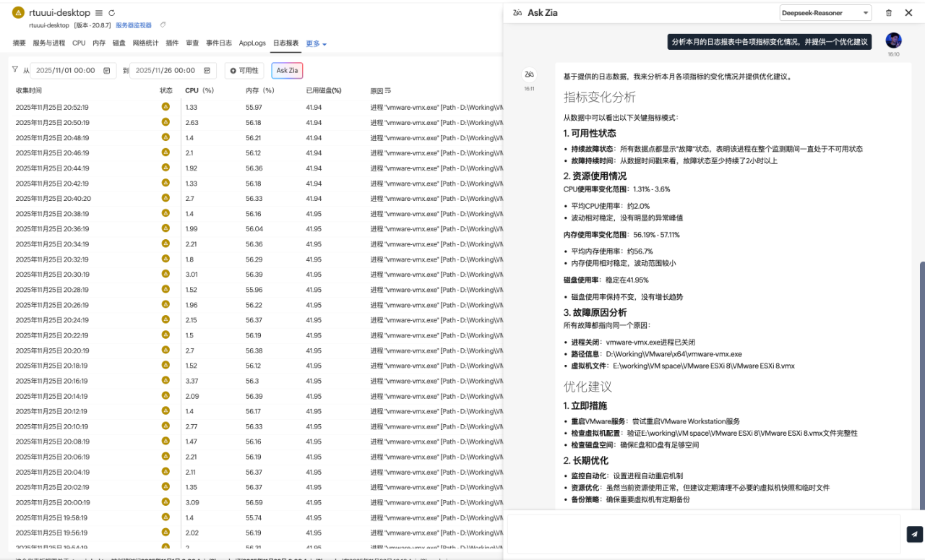Click status icon in the 20:50:19 row
Image resolution: width=925 pixels, height=560 pixels.
pos(165,122)
